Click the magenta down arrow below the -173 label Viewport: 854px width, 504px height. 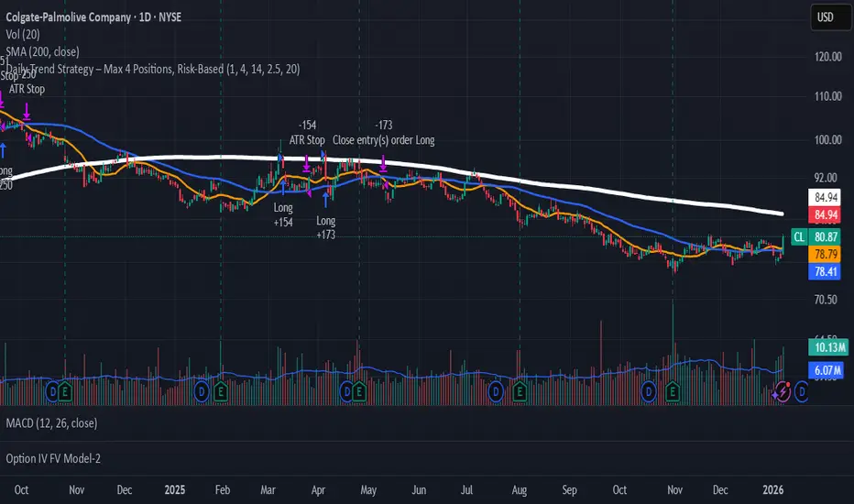(383, 163)
